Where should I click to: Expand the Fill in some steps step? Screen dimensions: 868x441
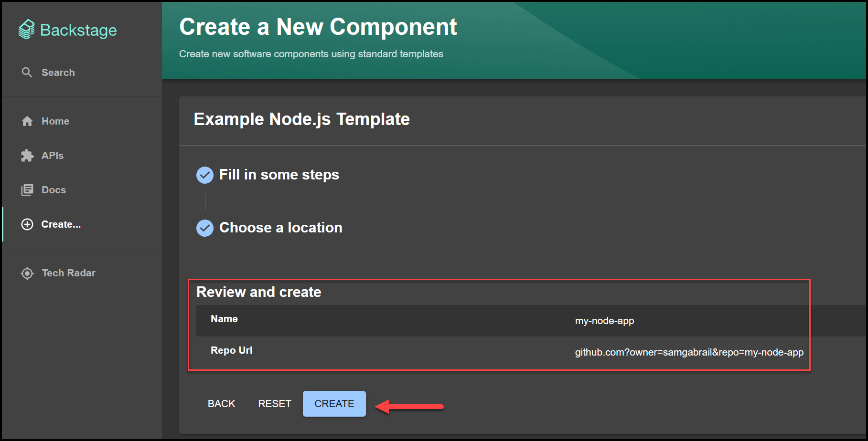click(x=279, y=175)
